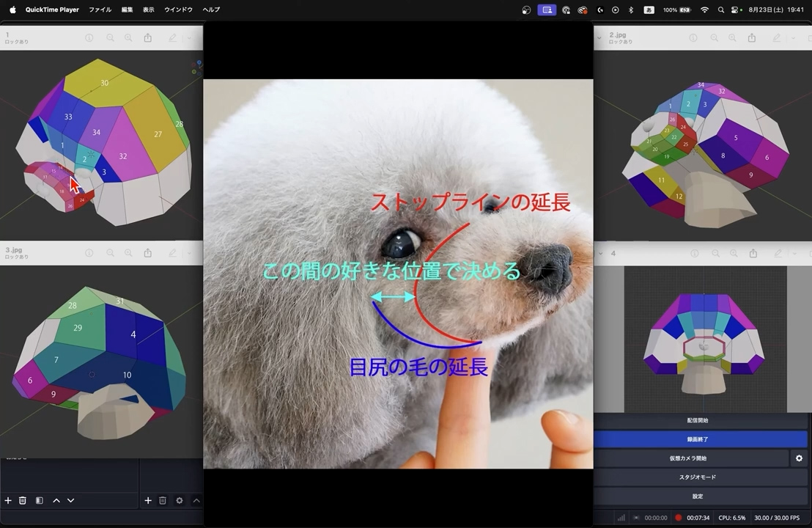Zoom out on the 2.jpg panel
812x528 pixels.
pyautogui.click(x=714, y=37)
